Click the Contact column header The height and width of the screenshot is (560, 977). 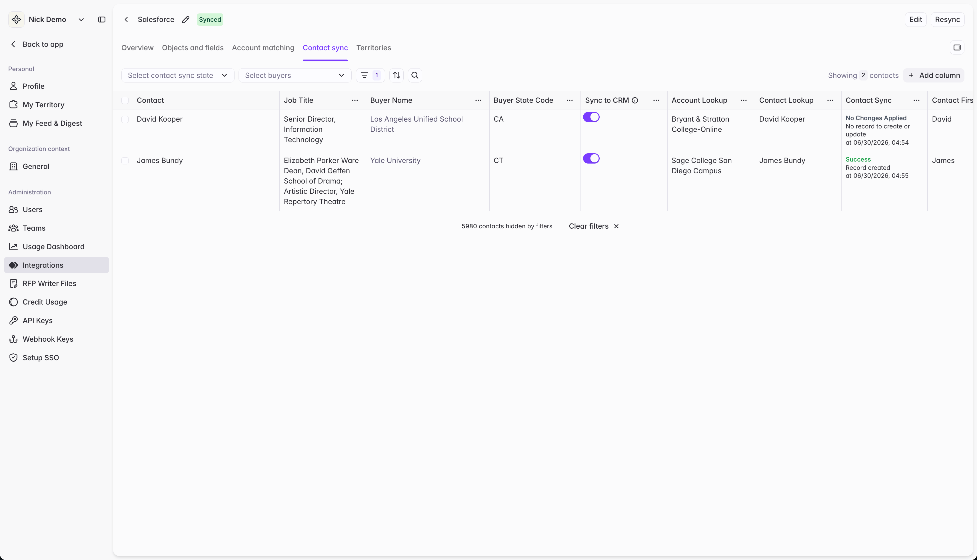coord(150,100)
